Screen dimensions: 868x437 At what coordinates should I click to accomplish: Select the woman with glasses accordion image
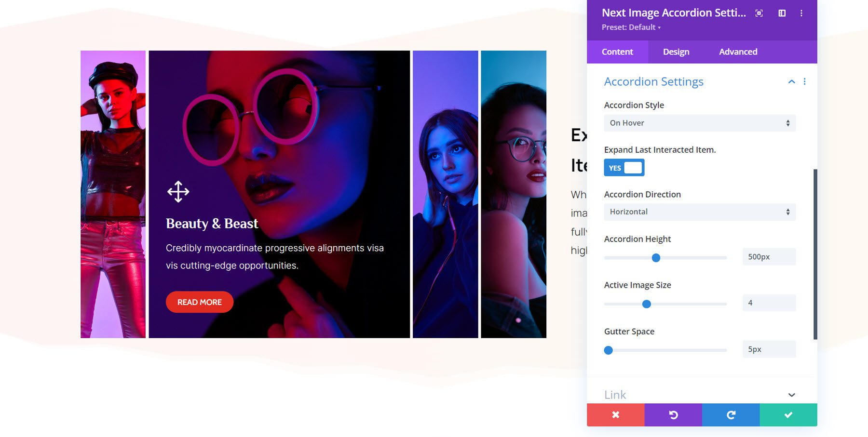[x=514, y=194]
